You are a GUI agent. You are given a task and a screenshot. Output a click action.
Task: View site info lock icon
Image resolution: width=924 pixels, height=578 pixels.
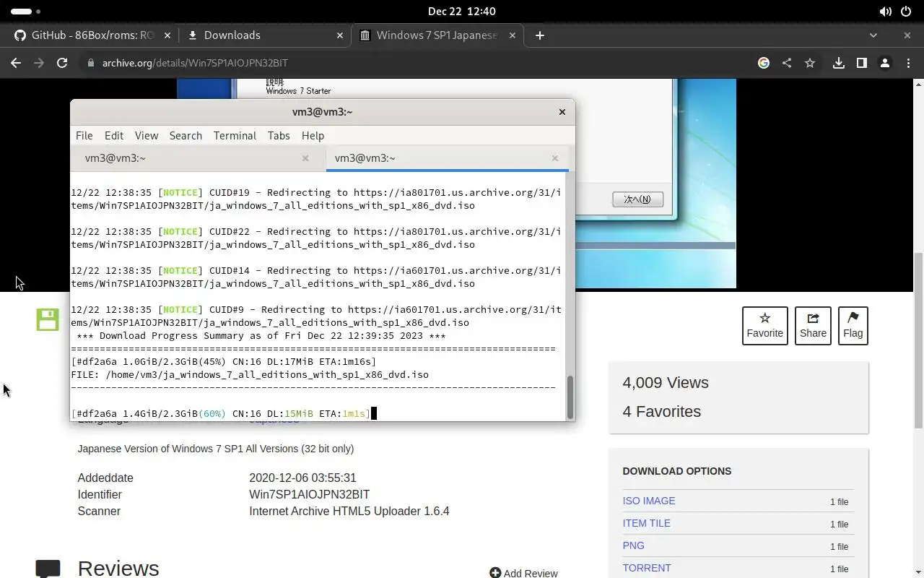coord(90,63)
